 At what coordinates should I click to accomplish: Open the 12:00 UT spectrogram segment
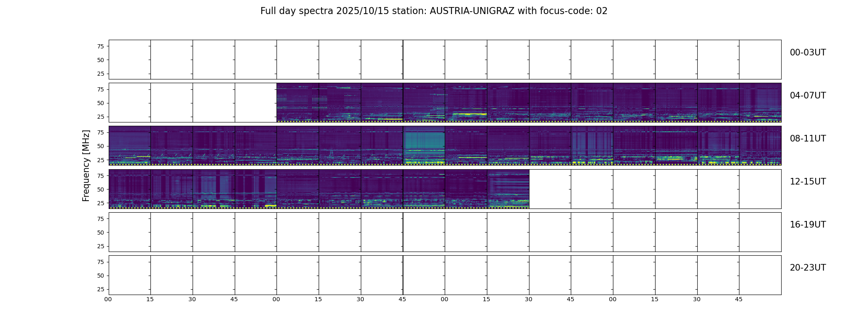(130, 189)
